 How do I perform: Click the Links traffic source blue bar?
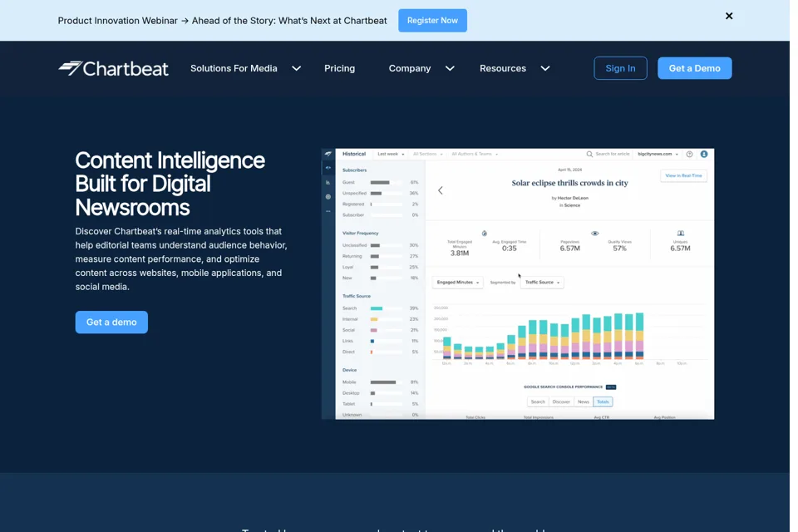[x=372, y=341]
